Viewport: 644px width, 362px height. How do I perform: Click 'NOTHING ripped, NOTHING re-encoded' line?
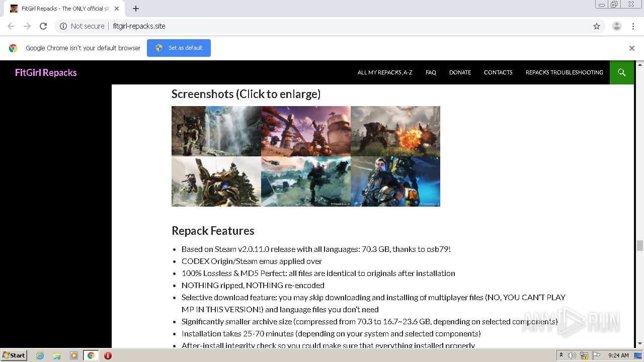[253, 285]
